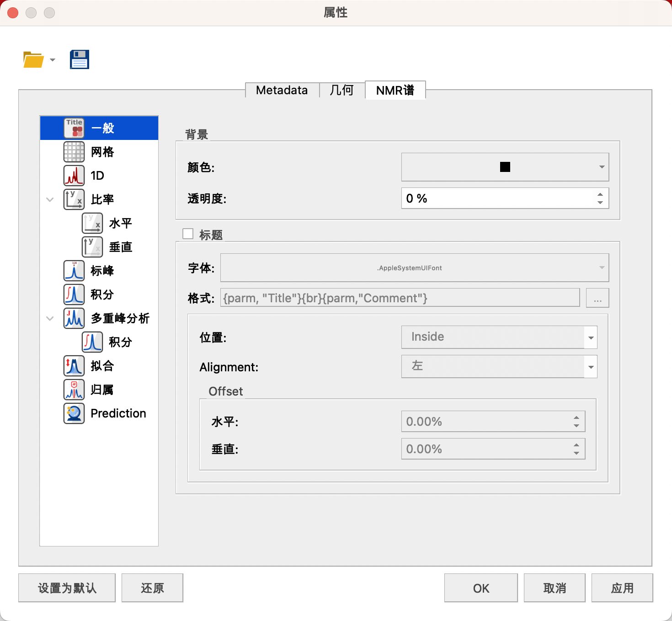
Task: Collapse the 比率 tree node
Action: [50, 199]
